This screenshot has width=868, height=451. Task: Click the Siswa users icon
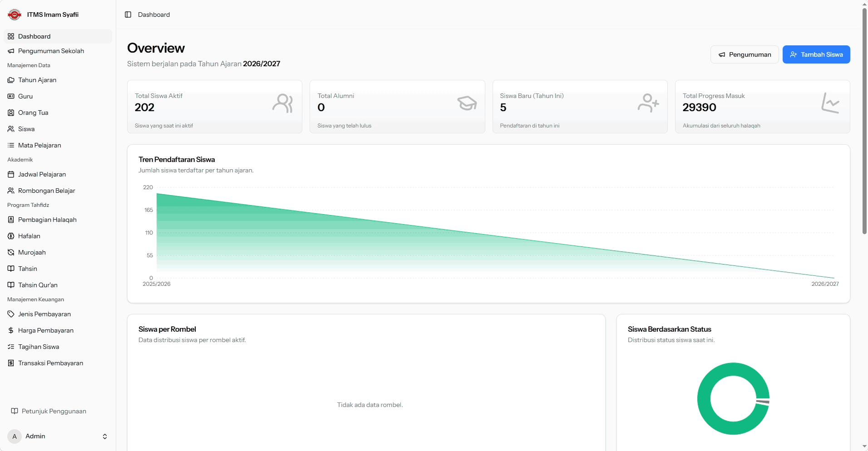[11, 129]
